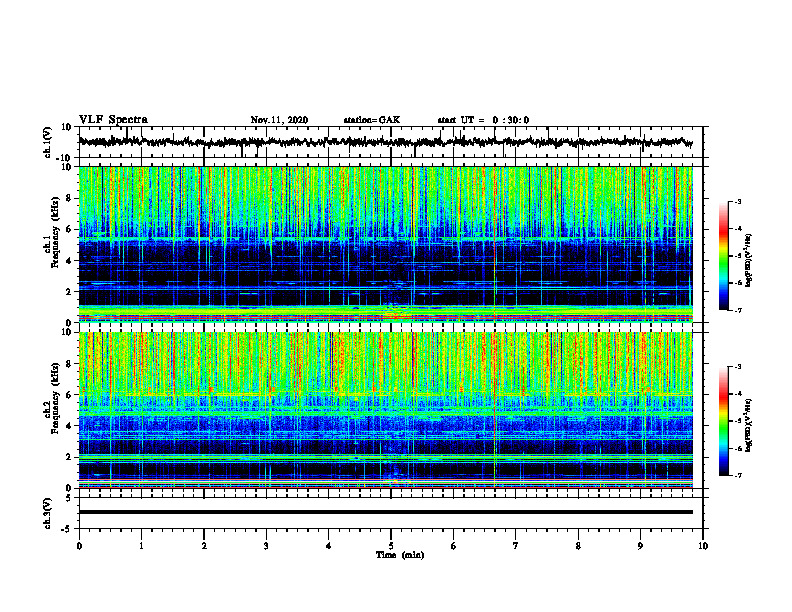Image resolution: width=792 pixels, height=612 pixels.
Task: Click the time axis tick label "0"
Action: 79,546
